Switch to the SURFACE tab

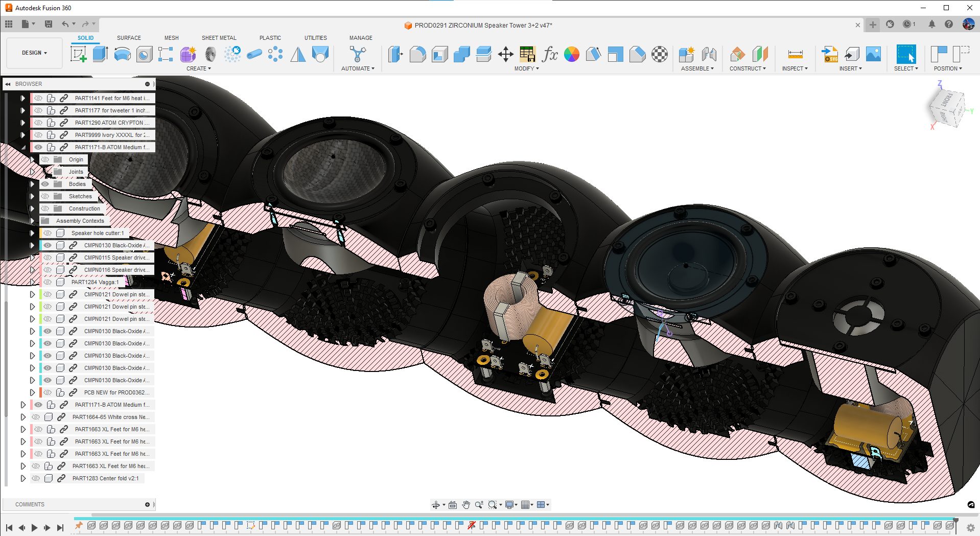tap(128, 37)
